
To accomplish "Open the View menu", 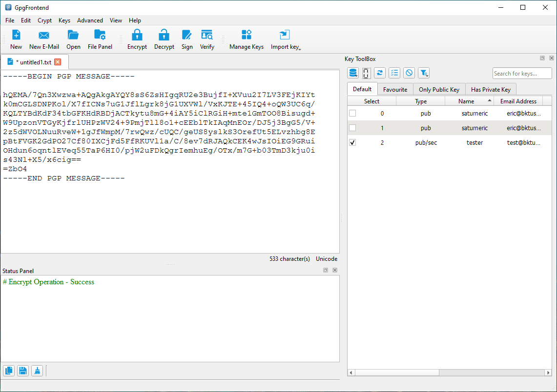I will tap(116, 20).
